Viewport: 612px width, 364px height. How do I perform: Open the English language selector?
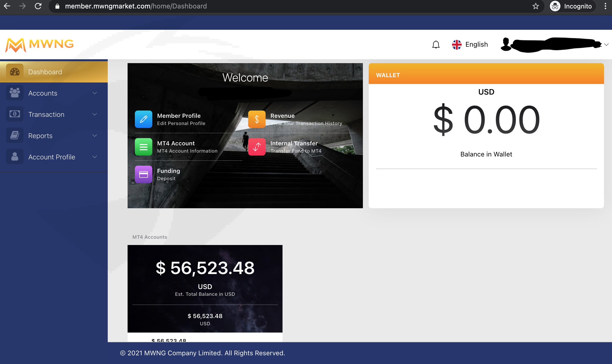coord(470,45)
